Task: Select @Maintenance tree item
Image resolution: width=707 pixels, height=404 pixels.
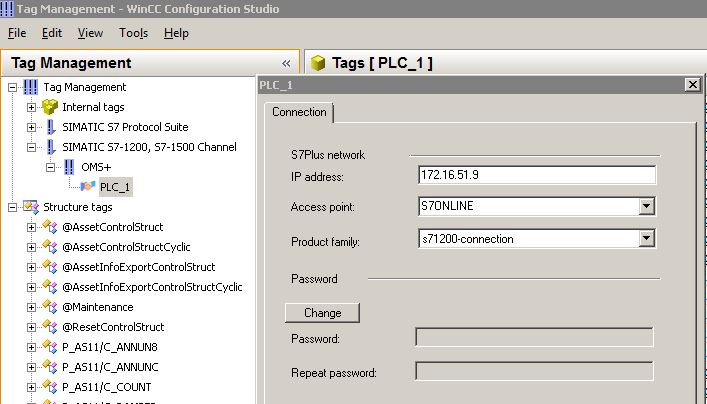Action: coord(98,308)
